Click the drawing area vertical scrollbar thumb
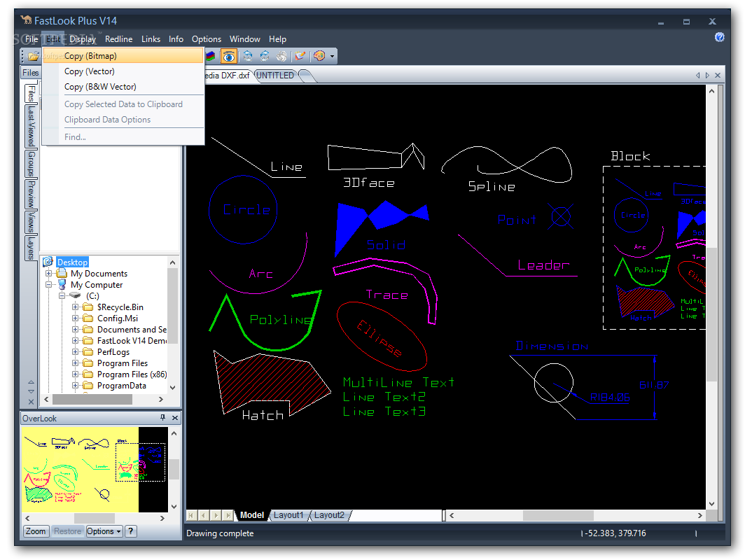Screen dimensions: 745x560 [x=711, y=314]
